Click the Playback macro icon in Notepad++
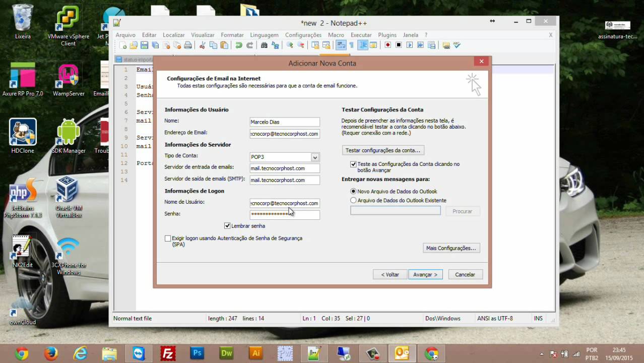This screenshot has height=363, width=644. point(410,45)
